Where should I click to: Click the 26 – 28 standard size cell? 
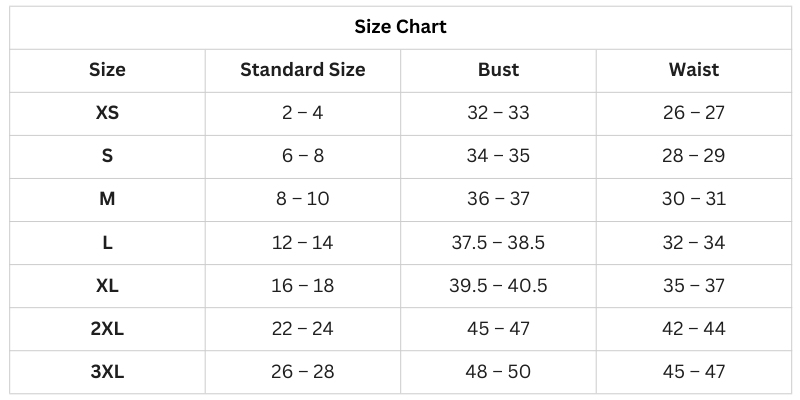tap(302, 372)
